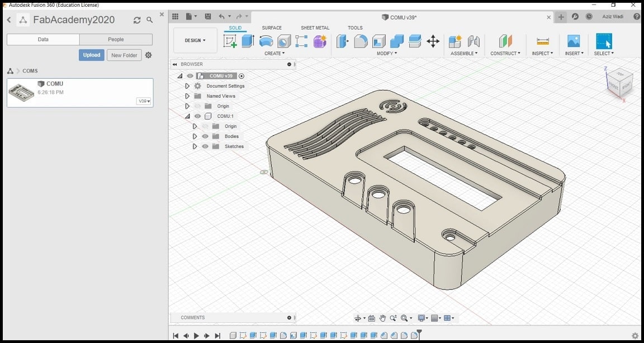Open the DESIGN workspace dropdown
The image size is (644, 343).
195,40
